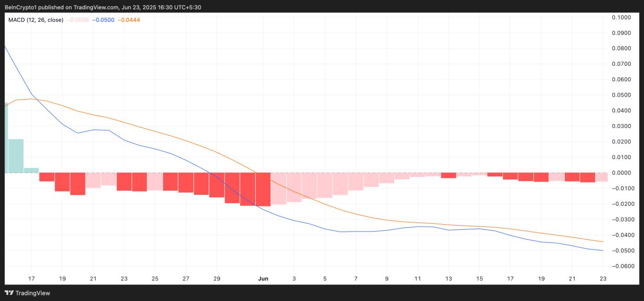Click the TradingView logo

coord(27,293)
